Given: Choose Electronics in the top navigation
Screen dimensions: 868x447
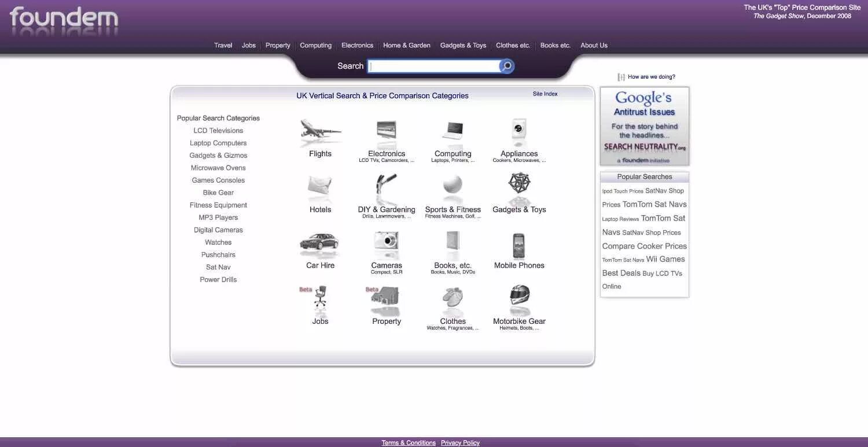Looking at the screenshot, I should (x=357, y=46).
